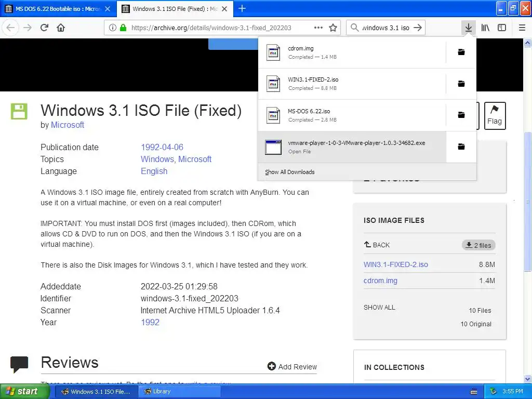Switch to Windows 3.1 ISO File taskbar button
The height and width of the screenshot is (399, 532).
[x=96, y=392]
